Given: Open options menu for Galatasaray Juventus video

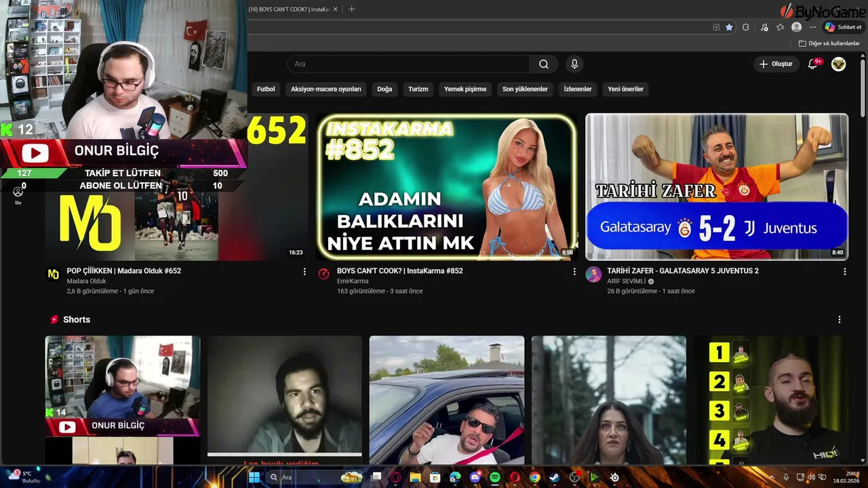Looking at the screenshot, I should coord(845,272).
